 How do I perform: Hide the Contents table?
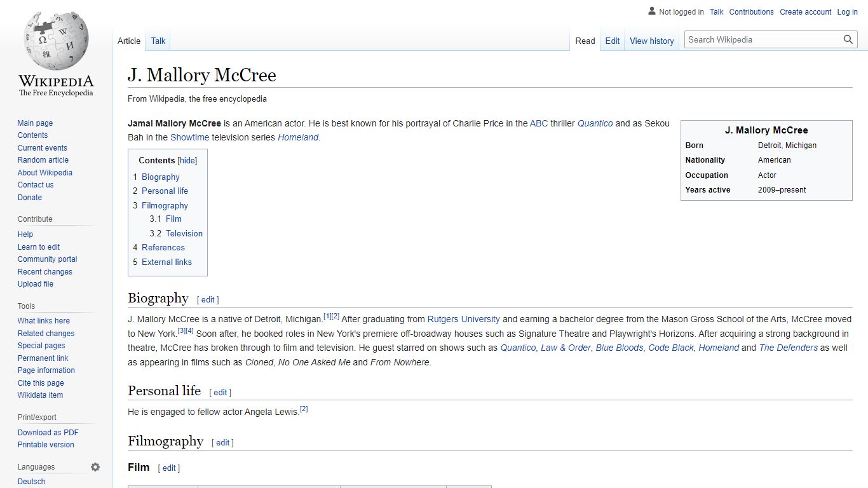tap(187, 161)
